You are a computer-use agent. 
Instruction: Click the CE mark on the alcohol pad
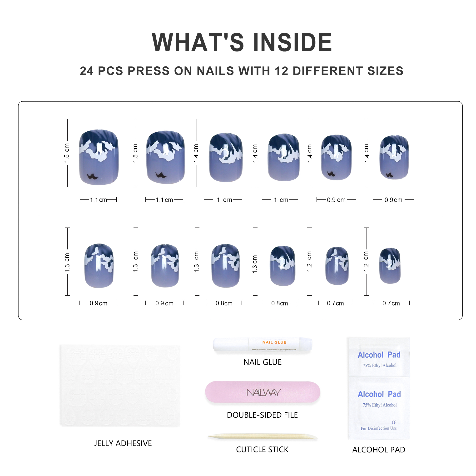tap(394, 422)
